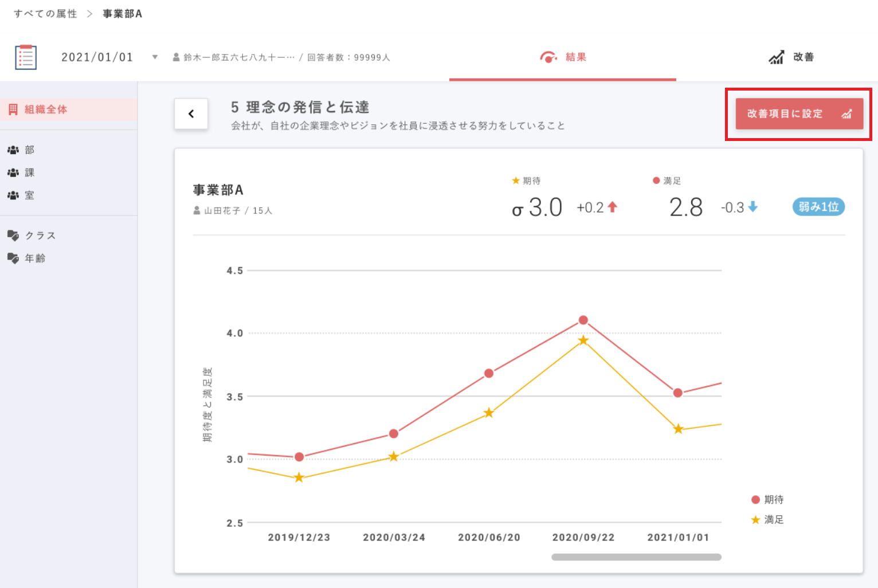Click the tag icon beside 年齢
The image size is (878, 588).
[x=13, y=258]
